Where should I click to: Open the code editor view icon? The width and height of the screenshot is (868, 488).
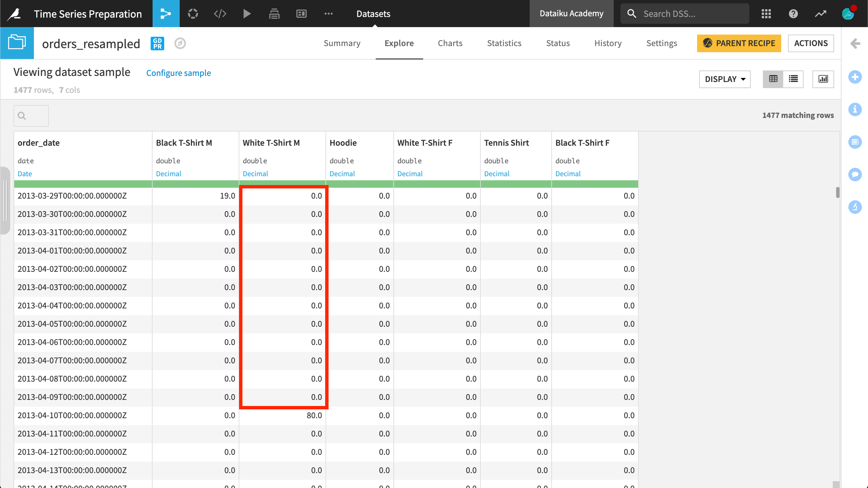(221, 14)
